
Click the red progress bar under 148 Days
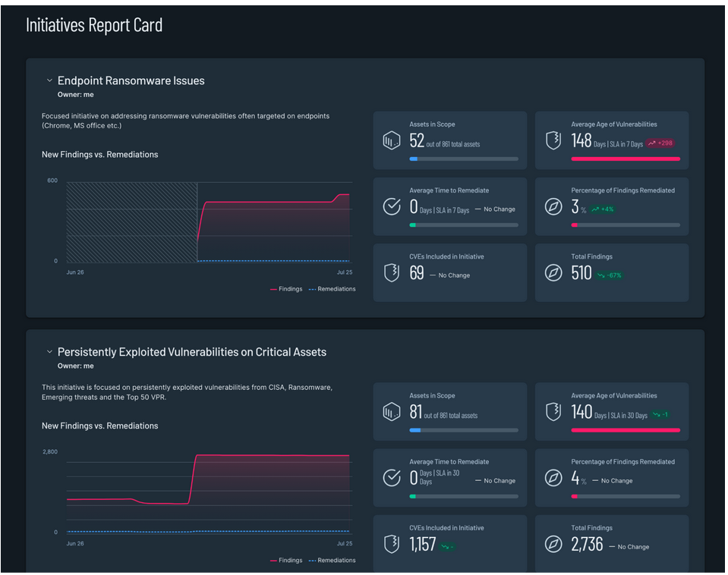pyautogui.click(x=626, y=159)
